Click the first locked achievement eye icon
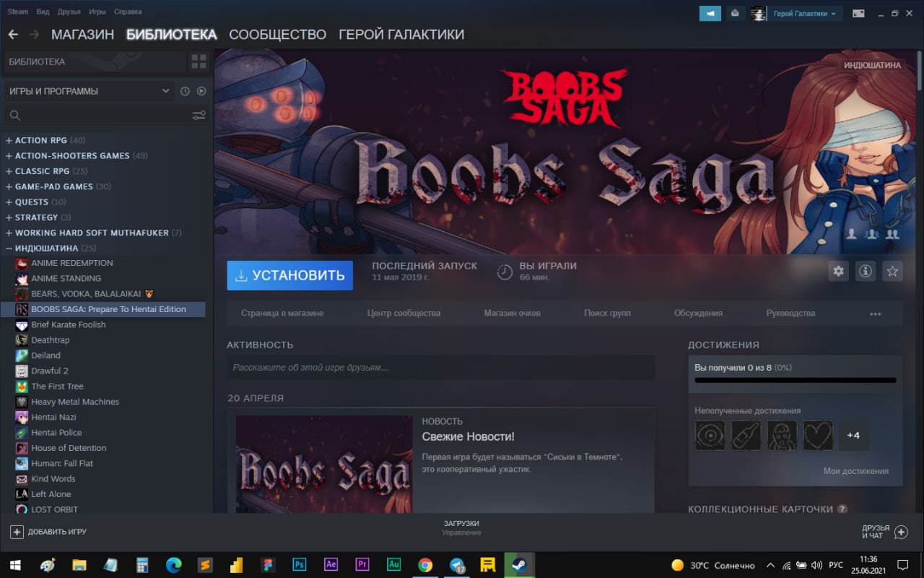Screen dimensions: 924x578 (710, 436)
